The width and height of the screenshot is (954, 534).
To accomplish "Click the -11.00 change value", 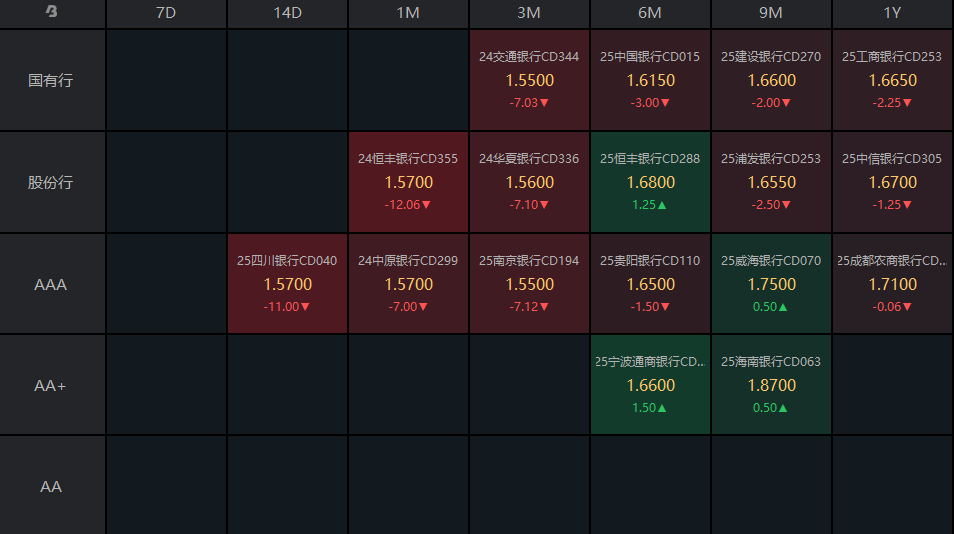I will tap(287, 307).
